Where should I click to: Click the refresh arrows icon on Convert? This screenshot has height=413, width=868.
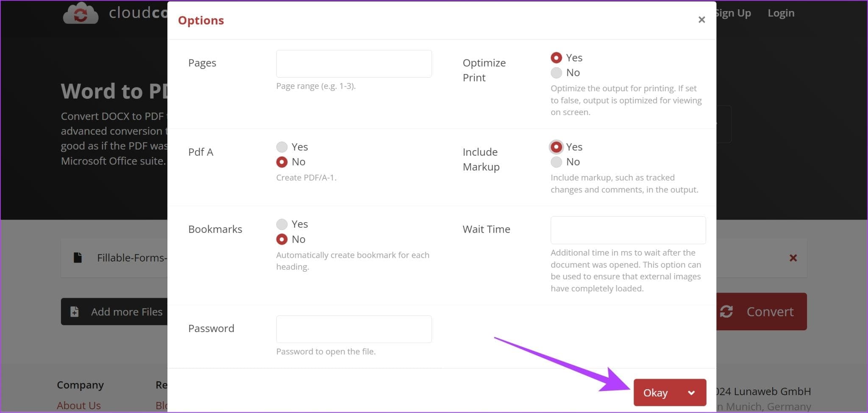pyautogui.click(x=726, y=312)
